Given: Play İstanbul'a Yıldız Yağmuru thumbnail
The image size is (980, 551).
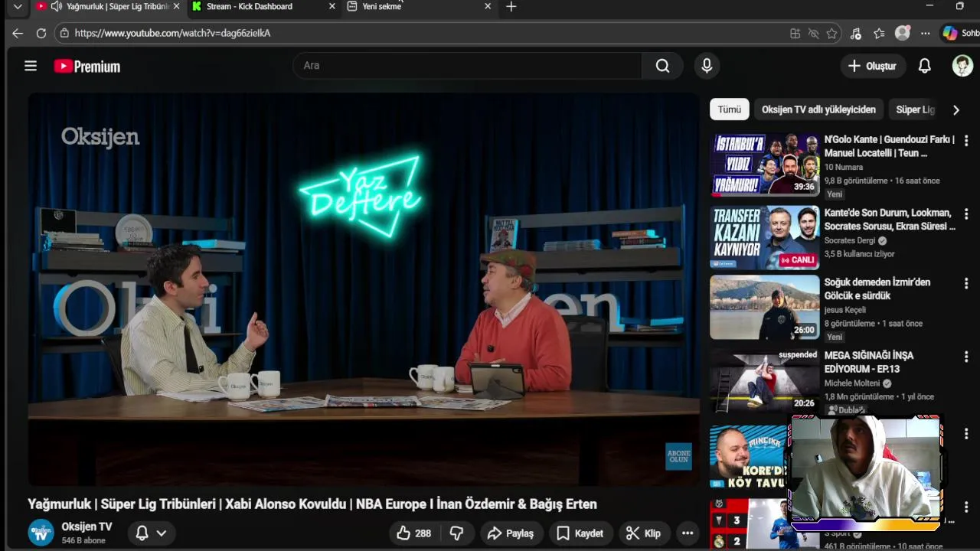Looking at the screenshot, I should [x=764, y=165].
